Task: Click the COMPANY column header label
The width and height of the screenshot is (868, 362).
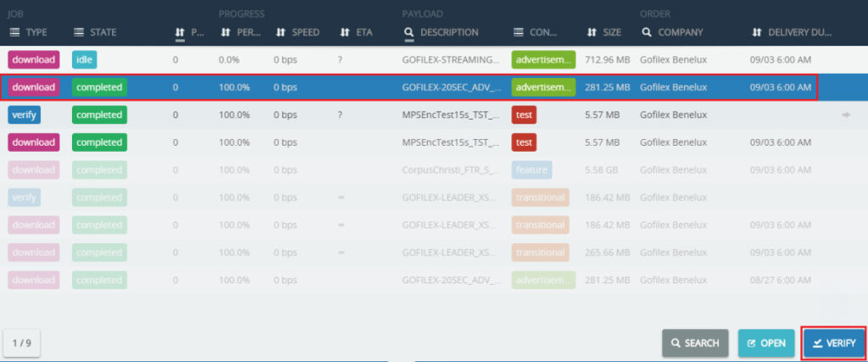Action: (x=681, y=33)
